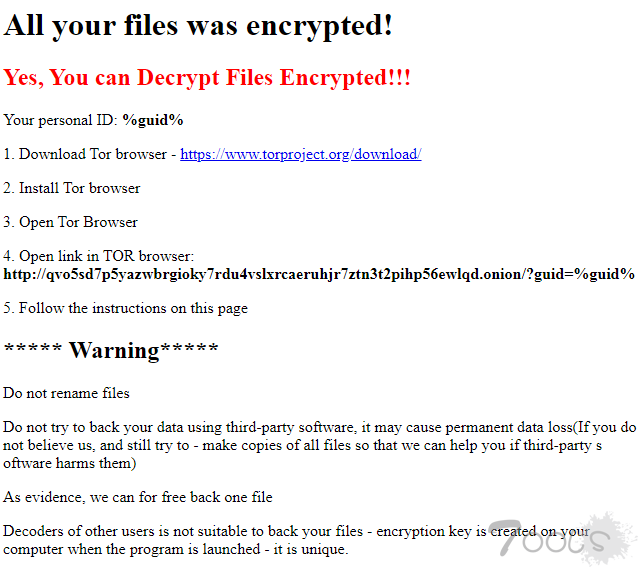Click '5. Follow the instructions on this page'

(x=125, y=308)
